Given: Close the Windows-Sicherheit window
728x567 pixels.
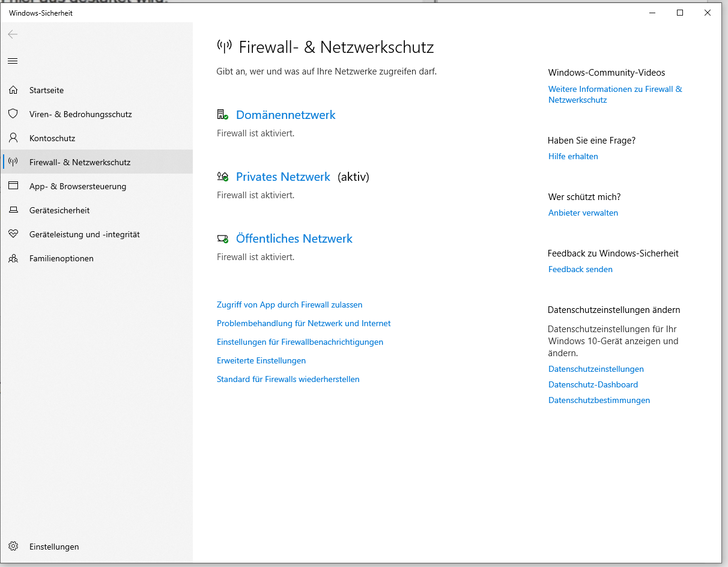Looking at the screenshot, I should (708, 13).
